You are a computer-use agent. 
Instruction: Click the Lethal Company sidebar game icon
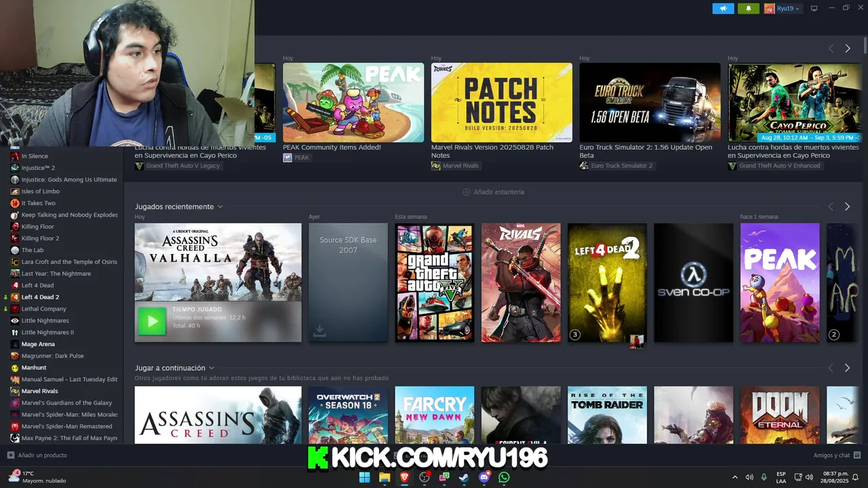pyautogui.click(x=15, y=309)
